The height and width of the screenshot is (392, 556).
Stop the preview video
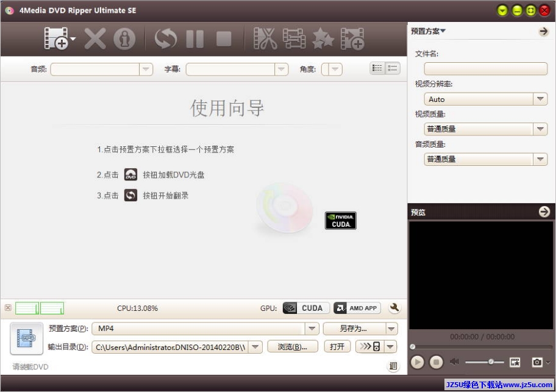coord(436,362)
